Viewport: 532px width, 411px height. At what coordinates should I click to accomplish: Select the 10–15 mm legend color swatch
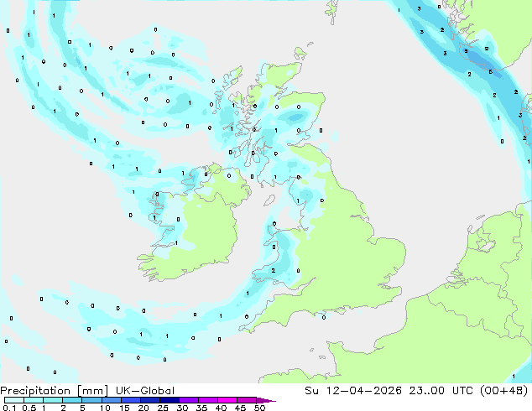112,400
